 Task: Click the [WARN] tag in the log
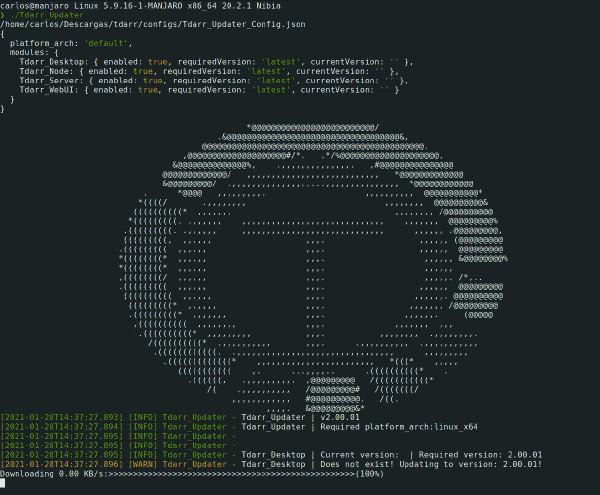(x=143, y=464)
